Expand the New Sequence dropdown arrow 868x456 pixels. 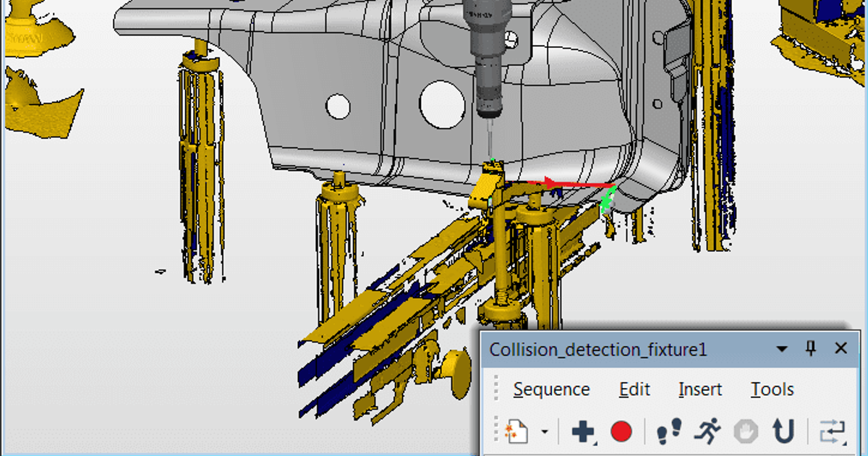[x=545, y=433]
